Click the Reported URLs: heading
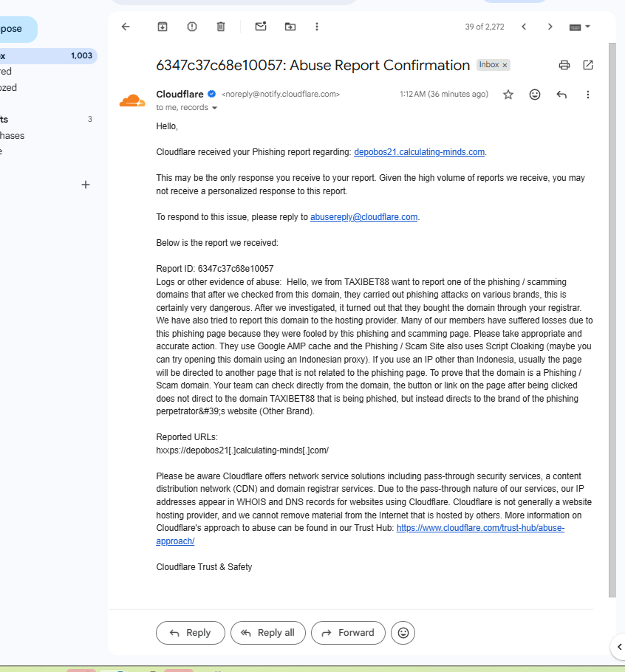The image size is (625, 672). (187, 437)
